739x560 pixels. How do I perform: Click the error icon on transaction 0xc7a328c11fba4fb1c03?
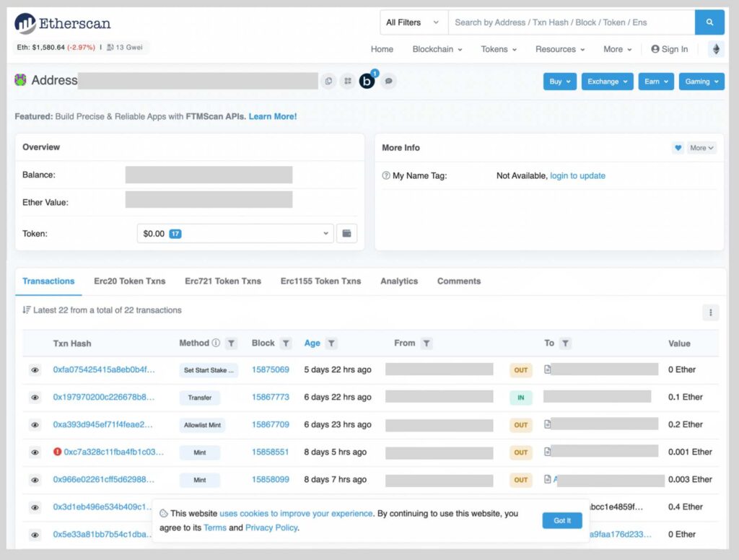point(58,452)
